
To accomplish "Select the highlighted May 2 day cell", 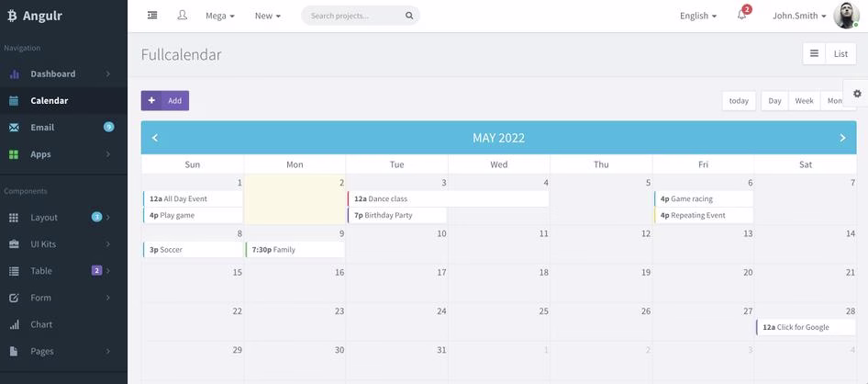I will 295,199.
